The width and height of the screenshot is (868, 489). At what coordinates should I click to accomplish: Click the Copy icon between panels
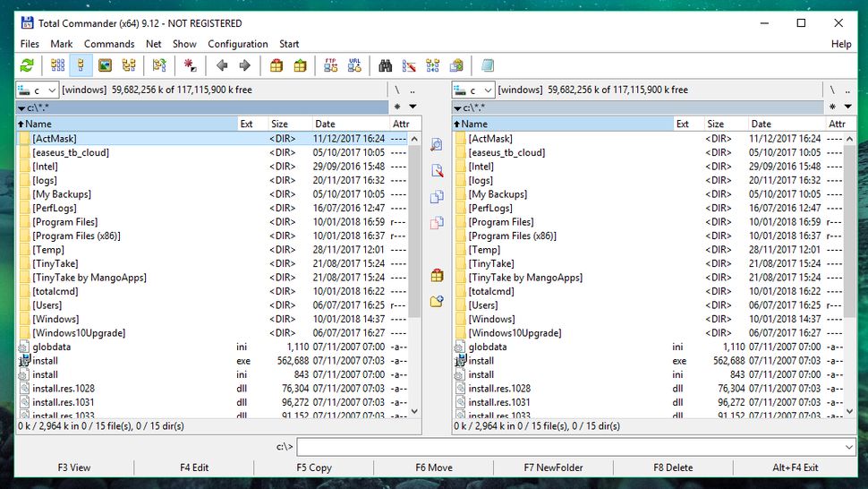[437, 197]
